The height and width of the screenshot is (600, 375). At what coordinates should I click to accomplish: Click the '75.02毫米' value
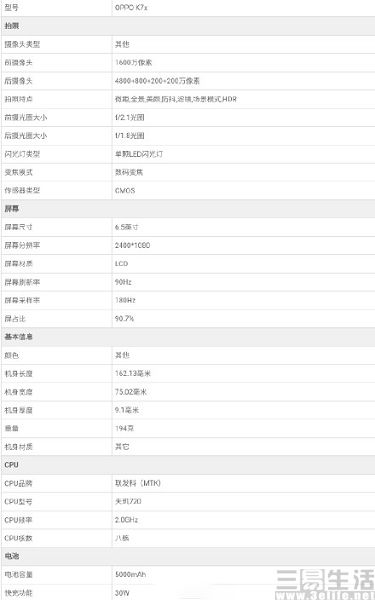point(130,392)
